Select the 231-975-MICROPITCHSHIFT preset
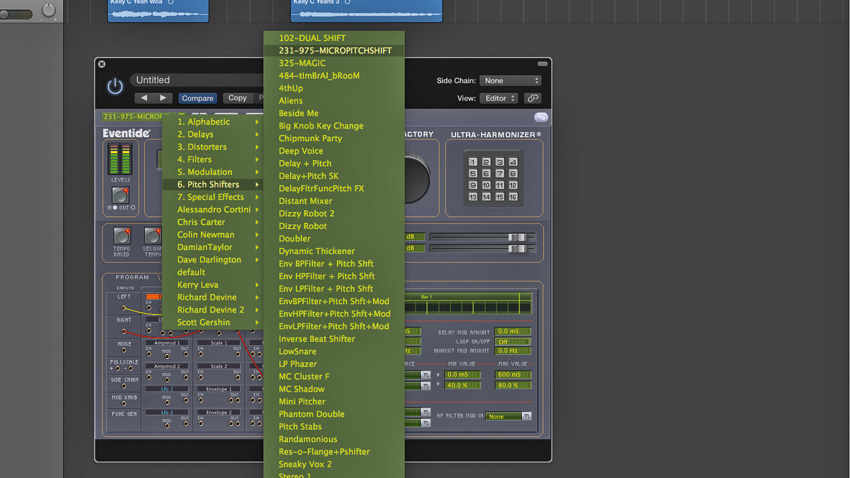Viewport: 850px width, 478px height. click(334, 50)
